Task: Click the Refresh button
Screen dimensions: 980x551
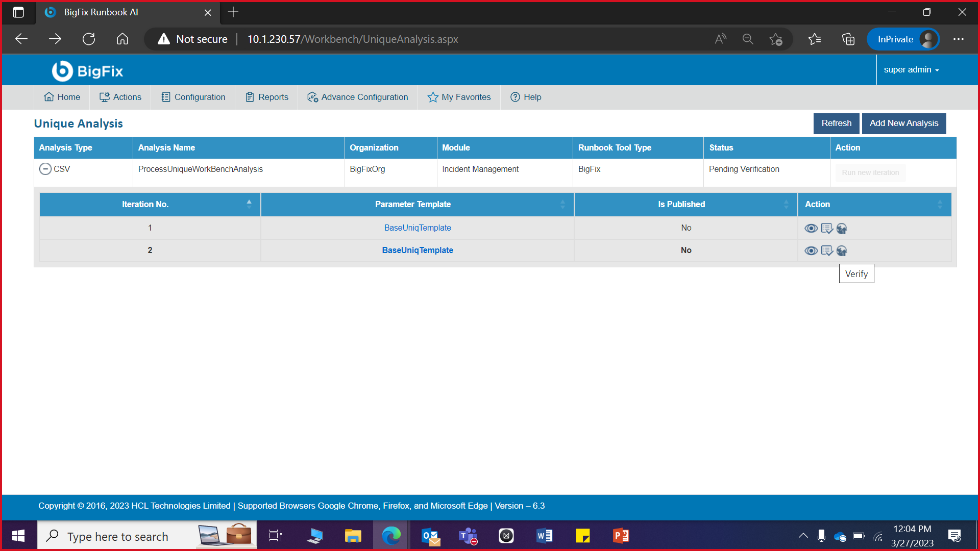Action: coord(836,123)
